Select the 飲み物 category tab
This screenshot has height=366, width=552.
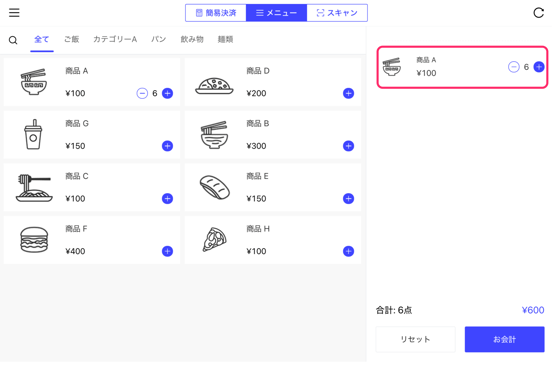point(192,39)
